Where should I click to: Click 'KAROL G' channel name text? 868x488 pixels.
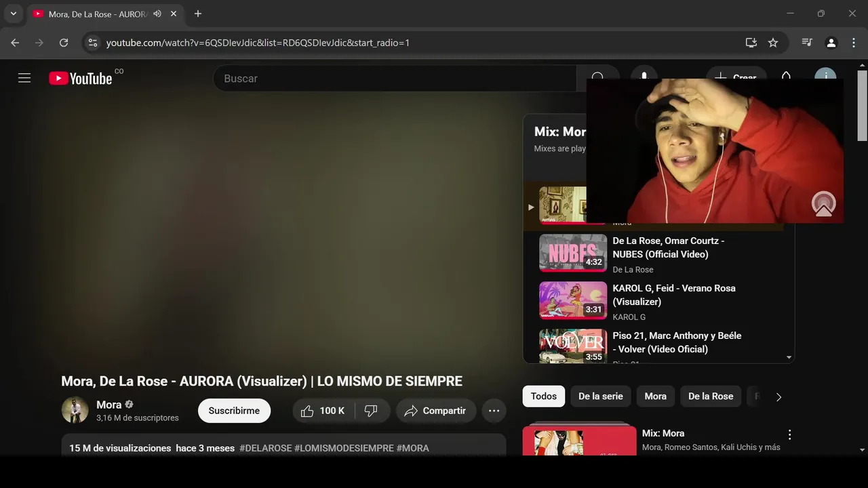point(629,317)
